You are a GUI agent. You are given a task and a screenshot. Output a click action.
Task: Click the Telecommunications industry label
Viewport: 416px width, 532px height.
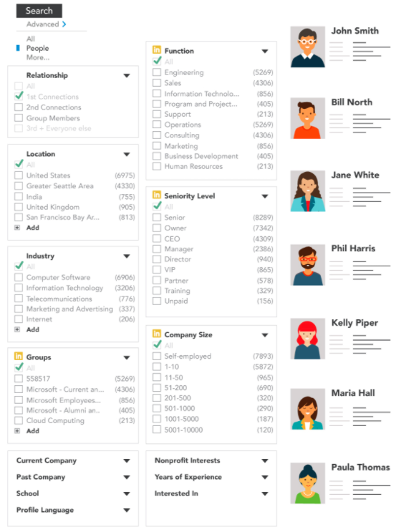(59, 299)
